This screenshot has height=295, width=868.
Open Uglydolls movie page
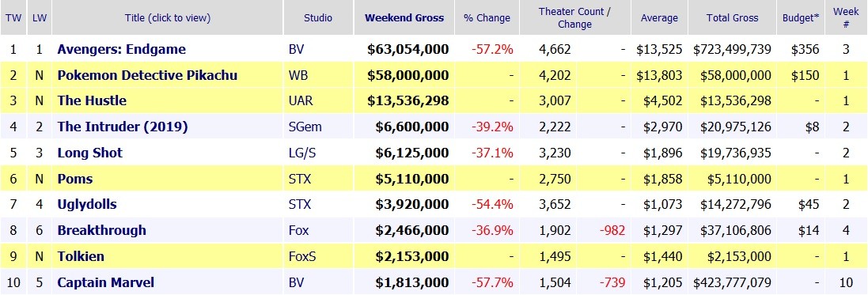pyautogui.click(x=87, y=204)
